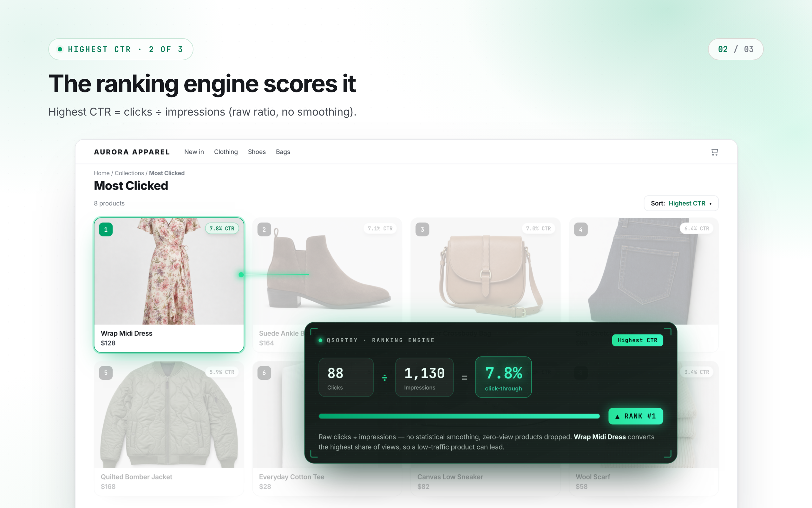Screen dimensions: 812x508
Task: Click the QSORTBY RANKING ENGINE label
Action: click(381, 340)
